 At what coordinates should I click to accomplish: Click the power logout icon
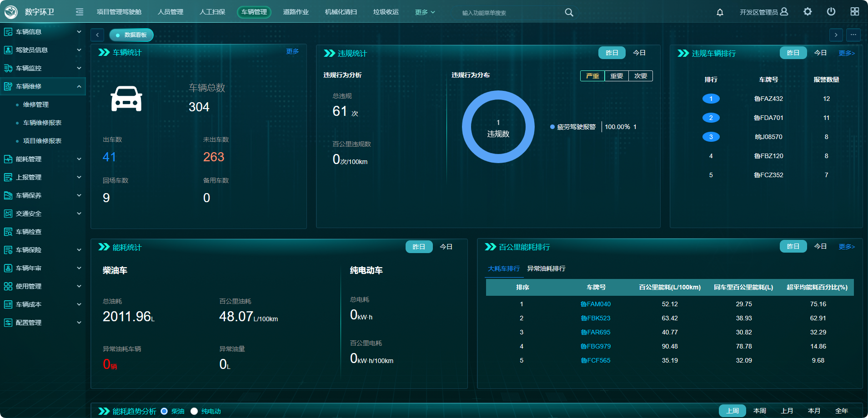(x=831, y=12)
